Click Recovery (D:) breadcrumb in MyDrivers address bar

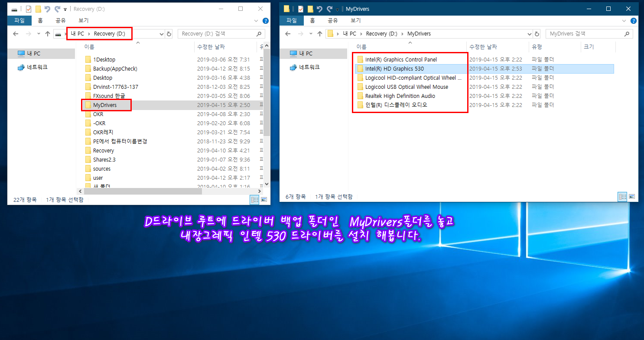[x=382, y=34]
